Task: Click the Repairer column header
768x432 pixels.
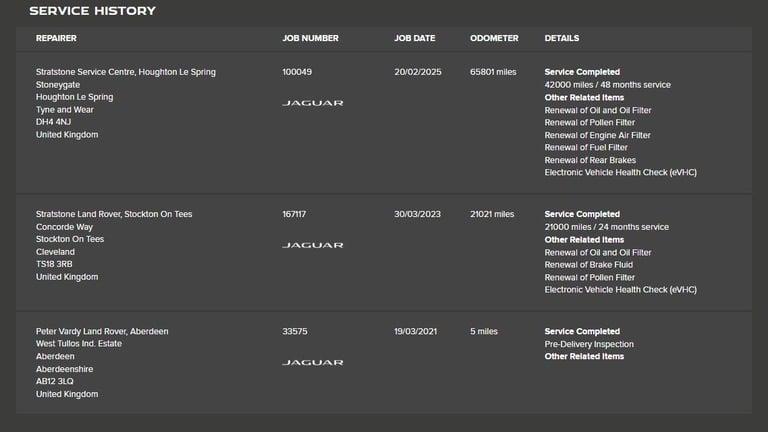Action: click(56, 38)
